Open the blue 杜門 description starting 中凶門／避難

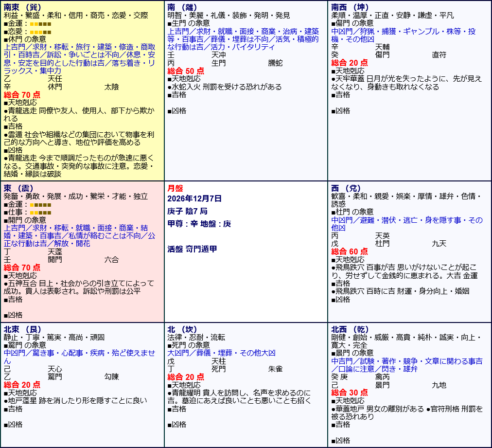406,224
